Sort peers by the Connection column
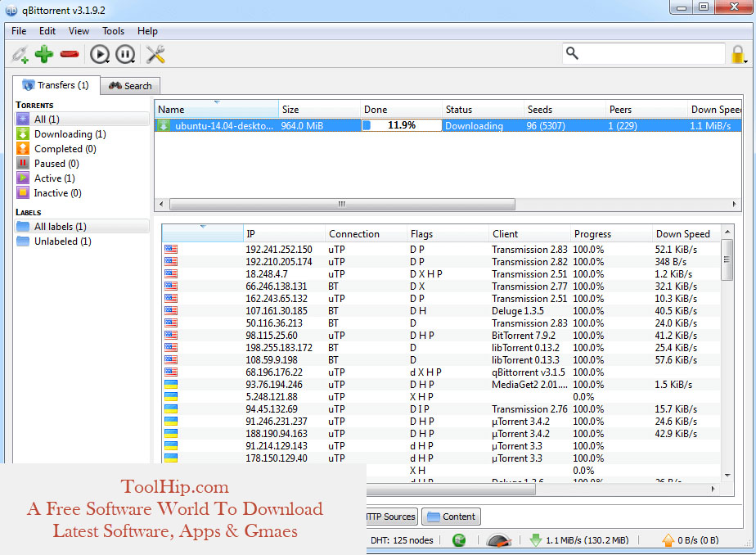The width and height of the screenshot is (756, 555). (x=367, y=234)
